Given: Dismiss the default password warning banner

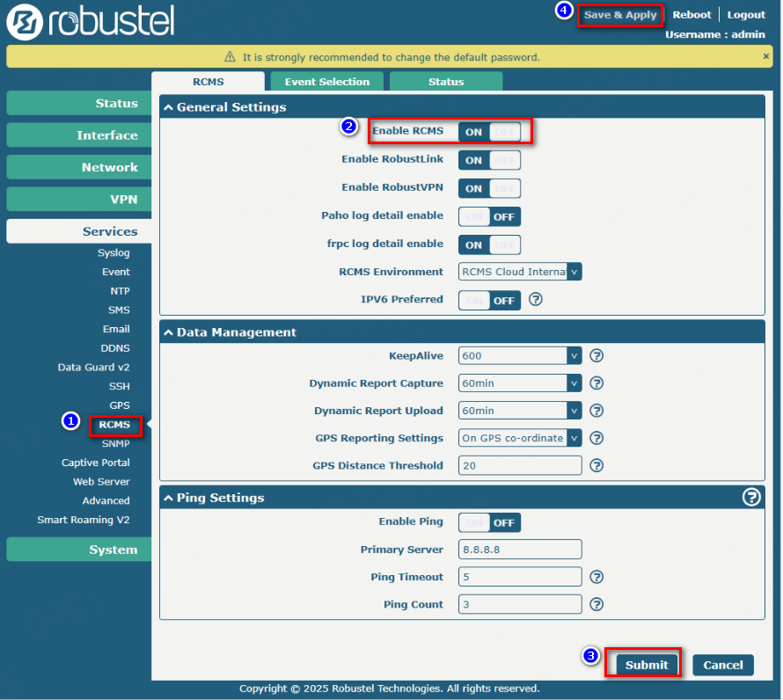Looking at the screenshot, I should point(765,56).
